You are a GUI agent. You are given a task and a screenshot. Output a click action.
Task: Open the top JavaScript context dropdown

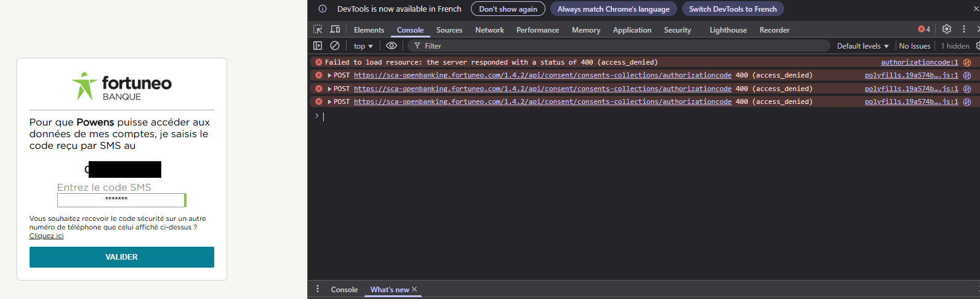point(363,46)
